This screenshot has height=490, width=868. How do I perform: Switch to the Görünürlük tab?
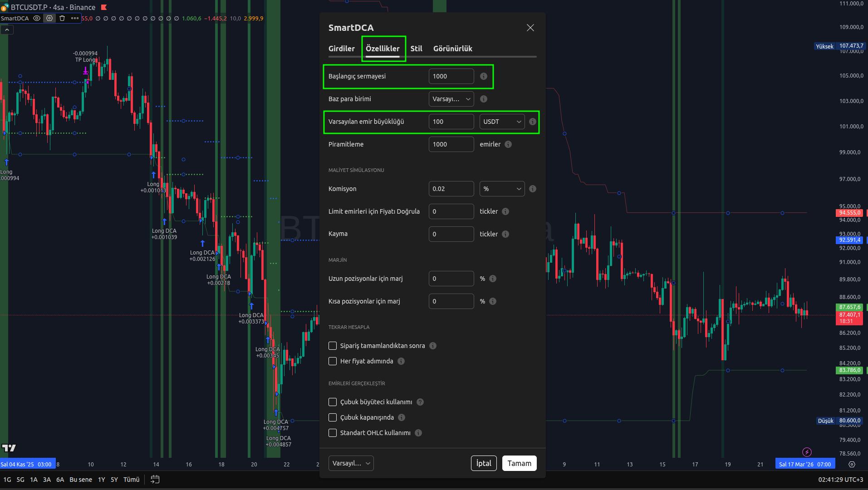point(452,49)
